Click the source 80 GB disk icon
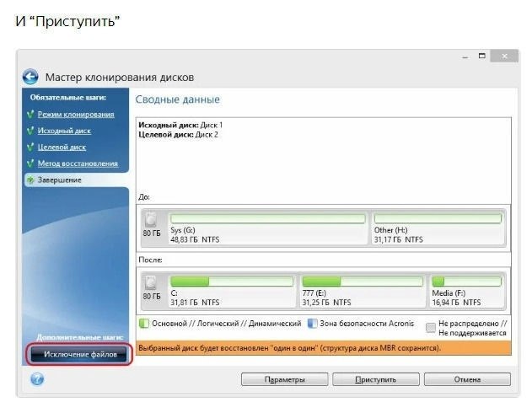Viewport: 532px width, 413px height. pyautogui.click(x=151, y=220)
